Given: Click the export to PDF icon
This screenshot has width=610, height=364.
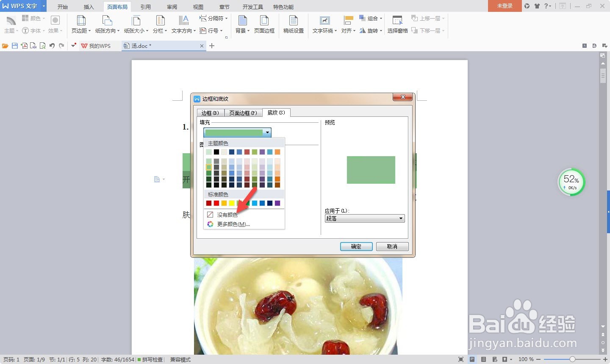Looking at the screenshot, I should (24, 46).
